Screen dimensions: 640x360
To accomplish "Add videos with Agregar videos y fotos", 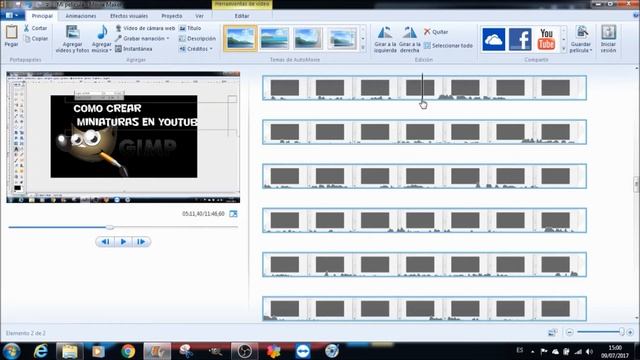I will pyautogui.click(x=72, y=38).
